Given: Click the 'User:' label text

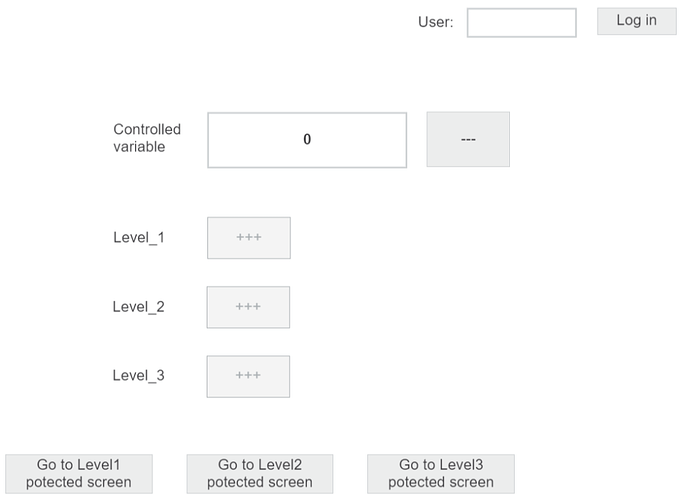Looking at the screenshot, I should (435, 22).
